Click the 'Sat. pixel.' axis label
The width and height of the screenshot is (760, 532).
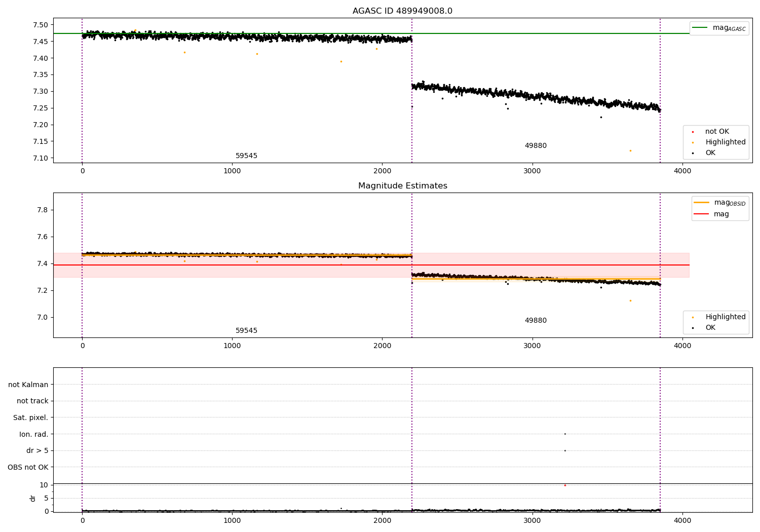click(x=30, y=418)
